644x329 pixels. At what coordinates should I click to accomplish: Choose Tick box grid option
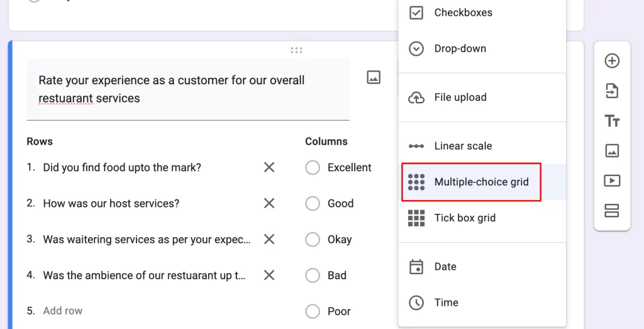pyautogui.click(x=465, y=218)
